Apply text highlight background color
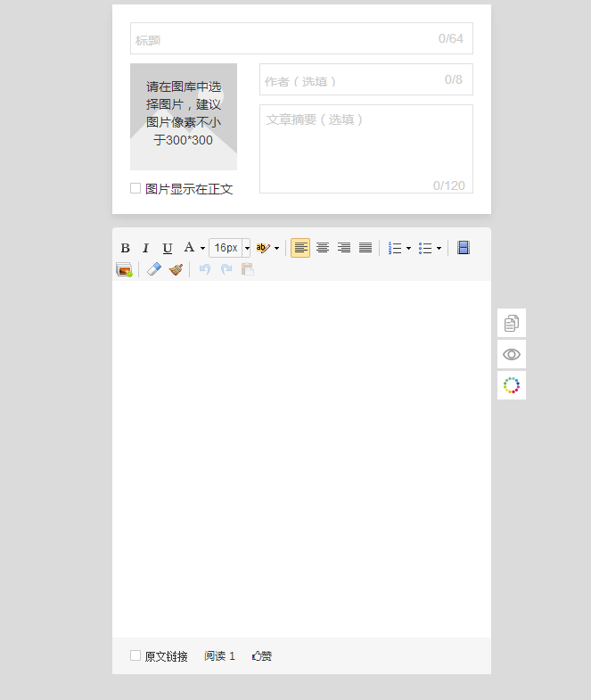 coord(263,248)
